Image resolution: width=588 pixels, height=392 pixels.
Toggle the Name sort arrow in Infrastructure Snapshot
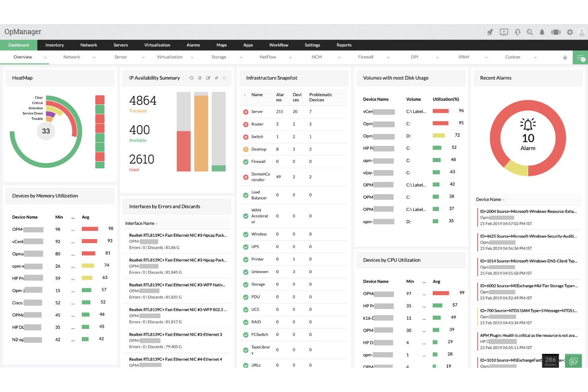[245, 95]
